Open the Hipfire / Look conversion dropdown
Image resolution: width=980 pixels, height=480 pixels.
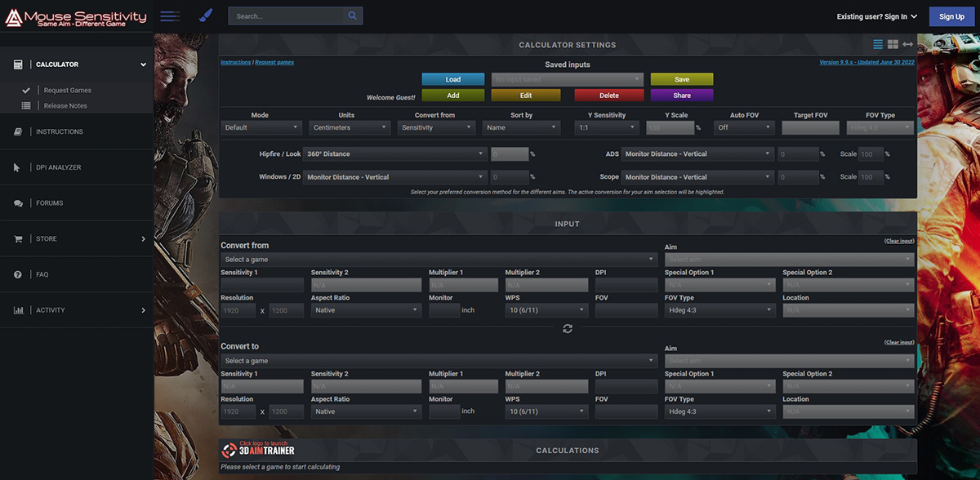(x=395, y=153)
